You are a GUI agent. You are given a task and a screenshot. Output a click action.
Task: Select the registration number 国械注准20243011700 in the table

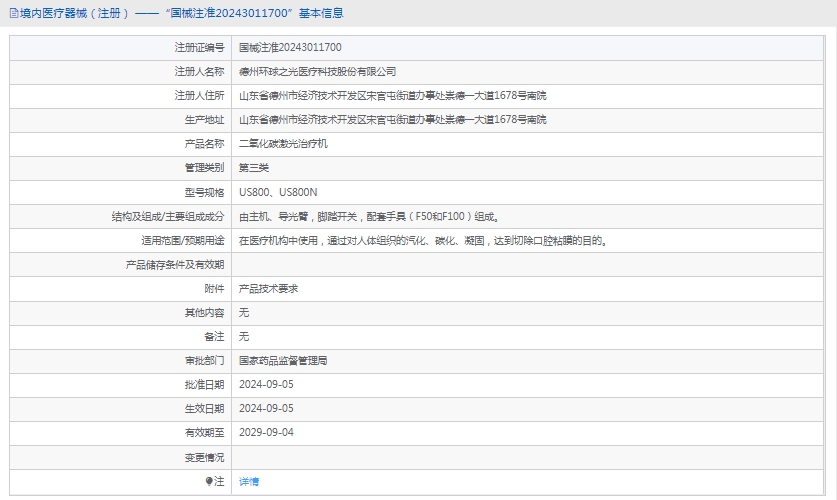pos(290,47)
